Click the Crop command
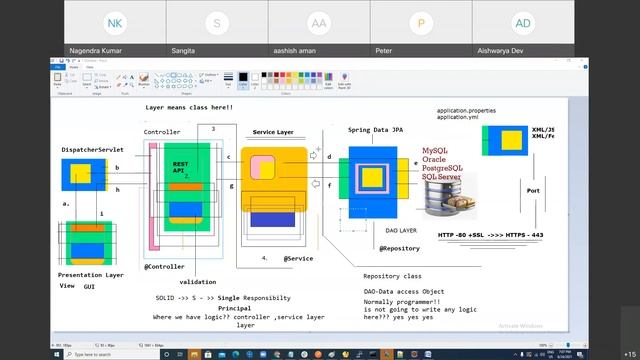The width and height of the screenshot is (640, 360). pos(101,75)
